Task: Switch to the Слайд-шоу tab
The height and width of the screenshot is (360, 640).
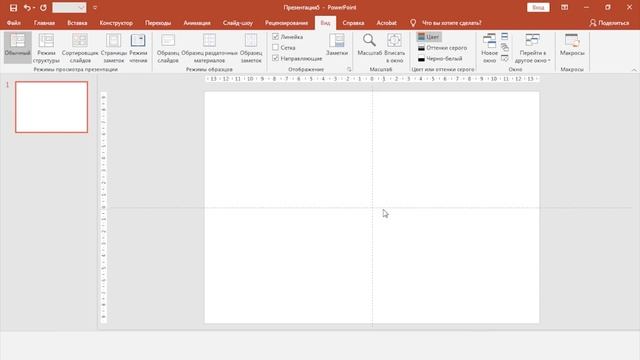Action: click(238, 23)
